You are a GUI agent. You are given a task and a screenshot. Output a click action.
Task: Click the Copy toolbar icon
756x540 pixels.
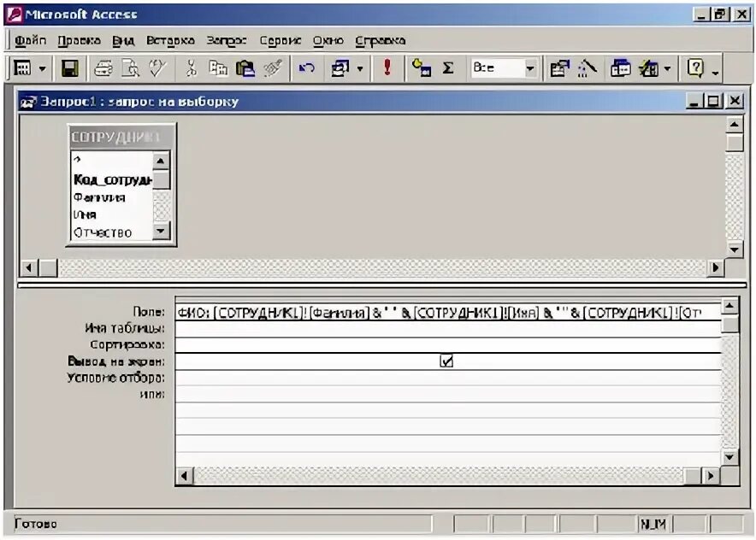click(x=218, y=68)
